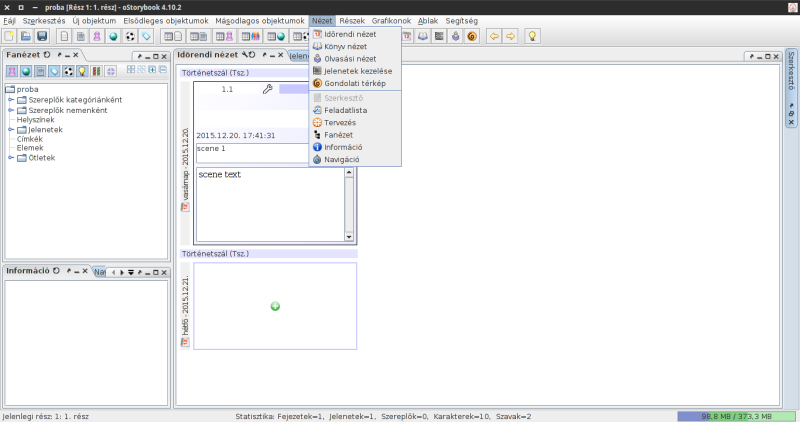800x422 pixels.
Task: Add a new chapter via grey page icon
Action: coord(81,36)
